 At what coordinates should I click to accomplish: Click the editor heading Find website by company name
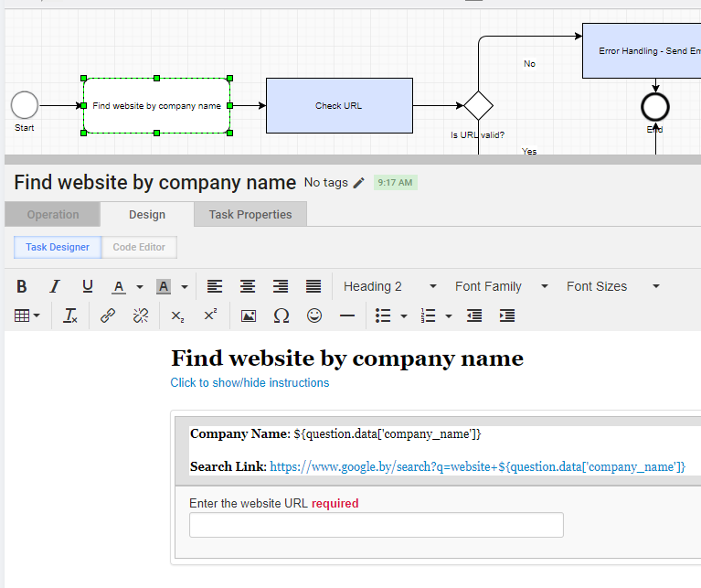click(347, 358)
